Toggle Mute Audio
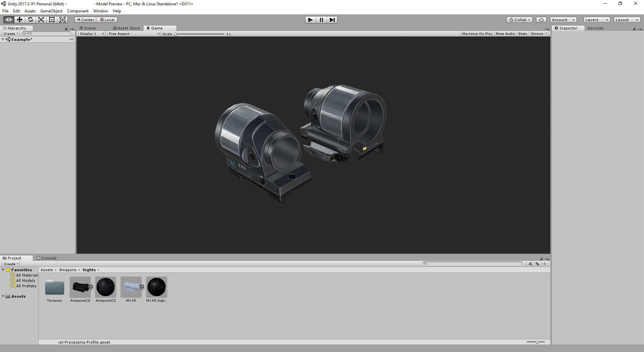644x352 pixels. tap(505, 34)
